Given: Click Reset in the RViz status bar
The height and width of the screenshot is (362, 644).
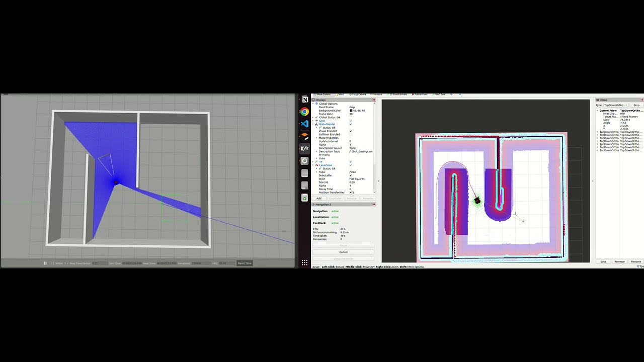Looking at the screenshot, I should (x=316, y=266).
